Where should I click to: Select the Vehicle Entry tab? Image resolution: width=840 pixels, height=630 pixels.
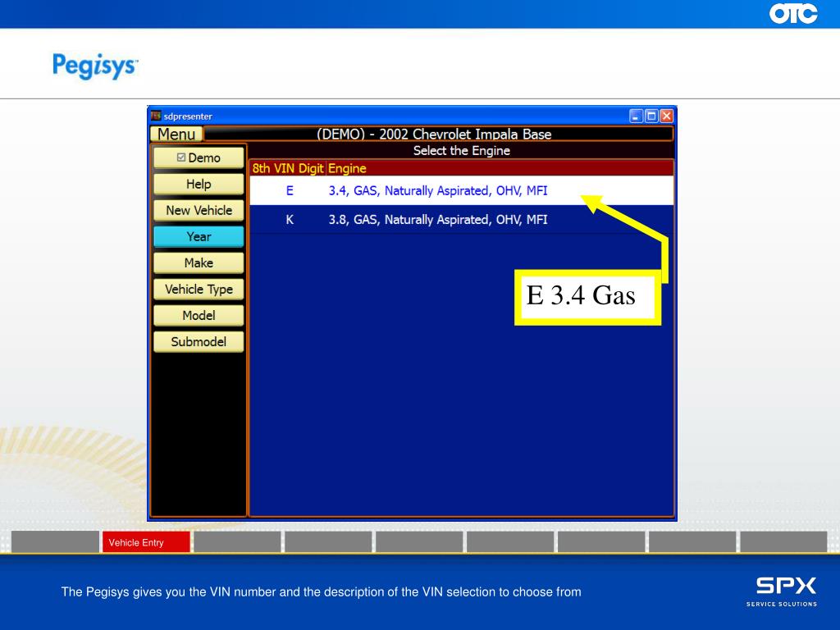(146, 542)
